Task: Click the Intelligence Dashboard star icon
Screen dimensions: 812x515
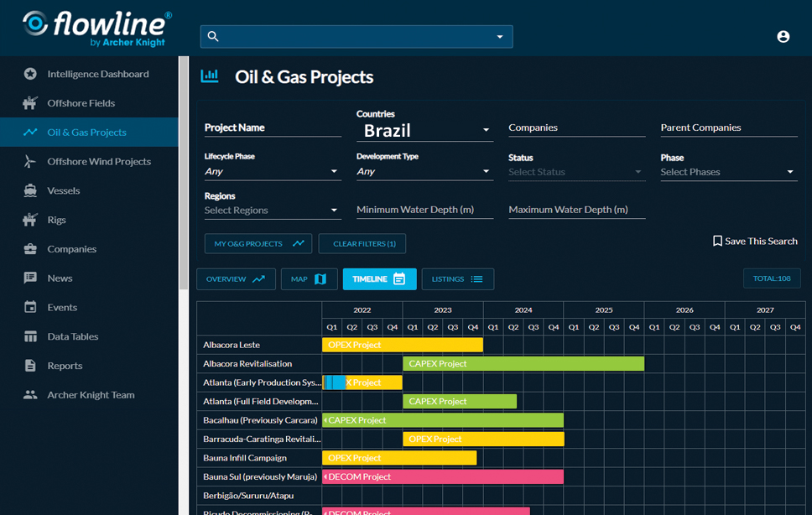Action: [x=30, y=74]
